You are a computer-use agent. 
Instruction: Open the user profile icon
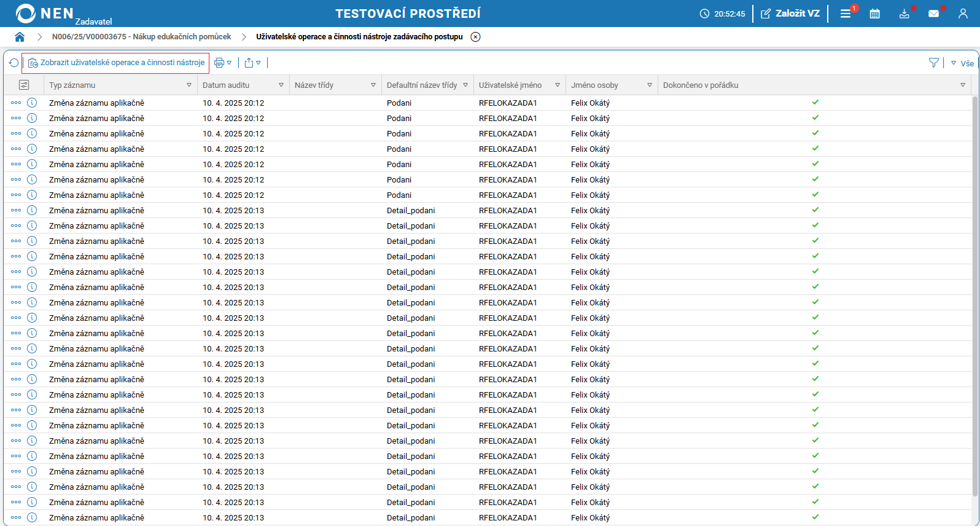coord(963,14)
